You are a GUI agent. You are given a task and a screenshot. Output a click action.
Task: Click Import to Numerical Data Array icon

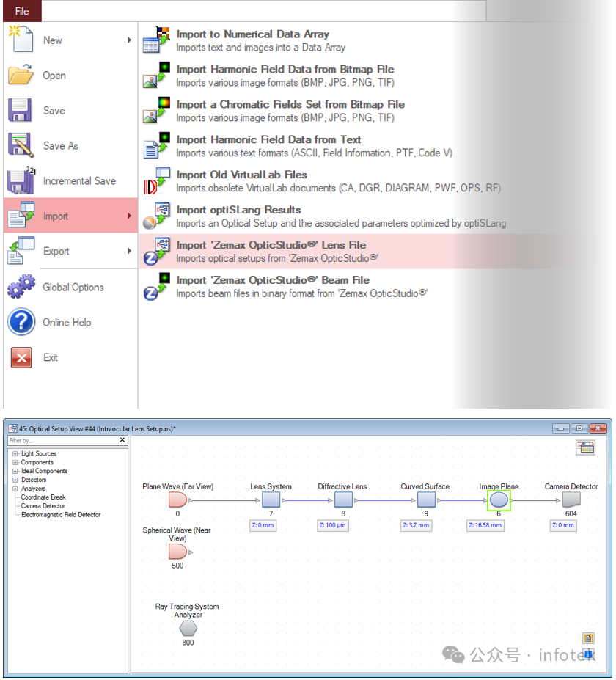156,40
